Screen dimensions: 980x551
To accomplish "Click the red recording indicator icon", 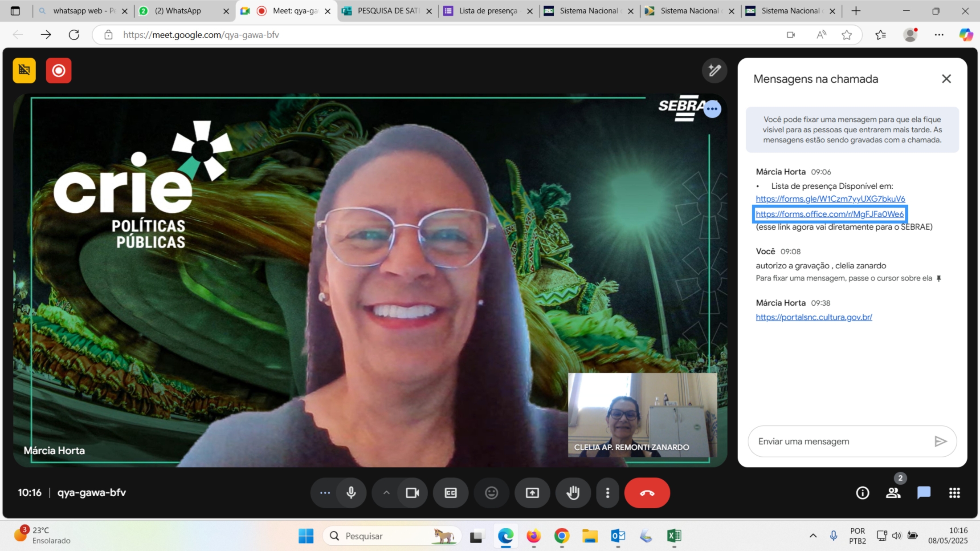I will (58, 70).
